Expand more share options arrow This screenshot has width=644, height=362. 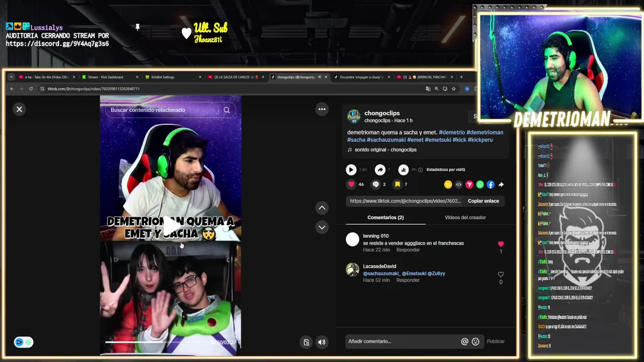[501, 185]
